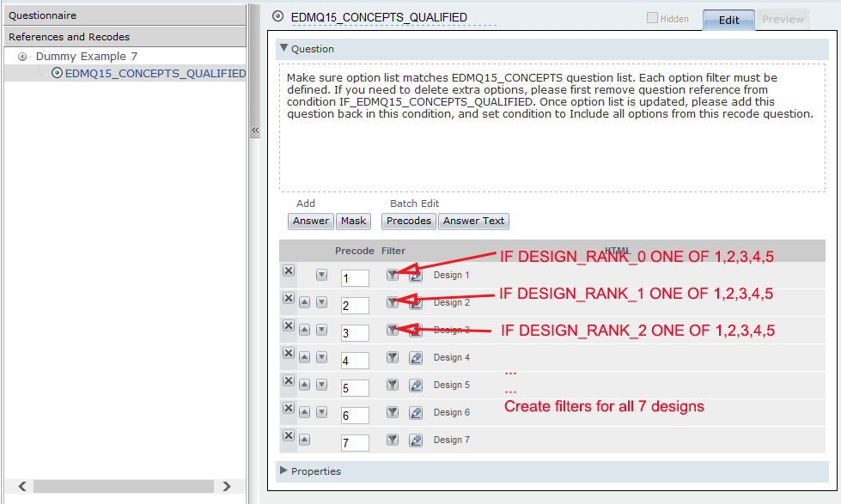Image resolution: width=841 pixels, height=504 pixels.
Task: Click the Design 5 answer label
Action: point(452,385)
